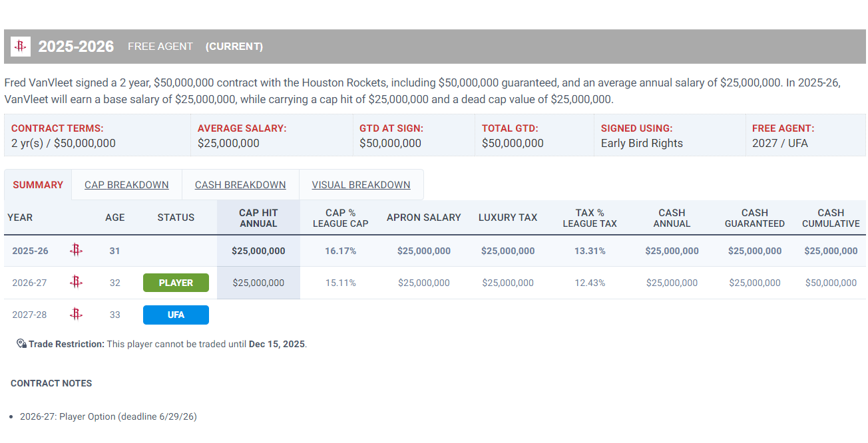Click the FREE AGENT header label
This screenshot has width=868, height=443.
160,47
